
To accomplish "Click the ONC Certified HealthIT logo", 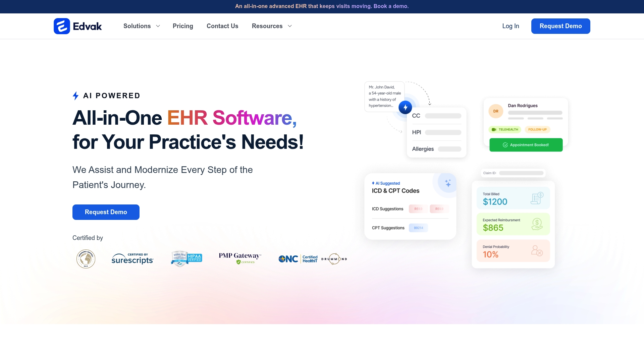I will tap(298, 259).
